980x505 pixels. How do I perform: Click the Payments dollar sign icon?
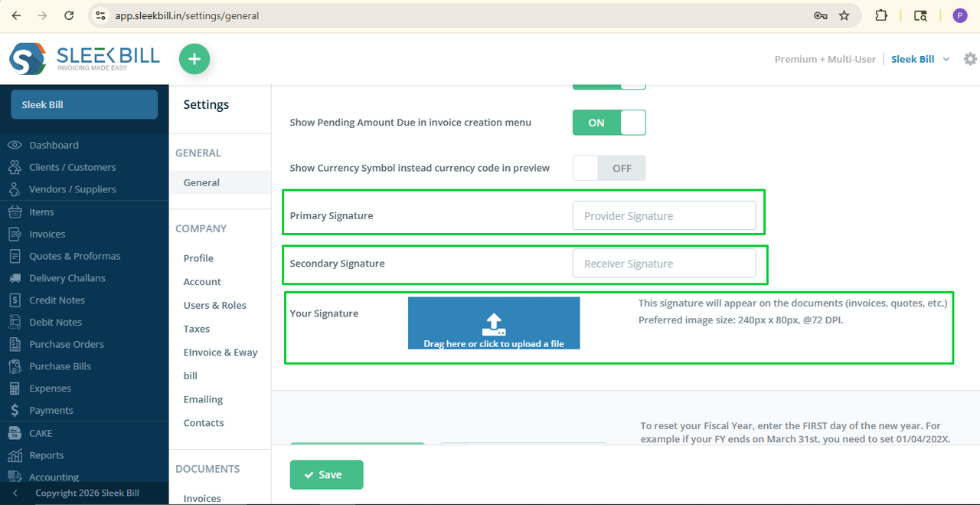pyautogui.click(x=15, y=411)
